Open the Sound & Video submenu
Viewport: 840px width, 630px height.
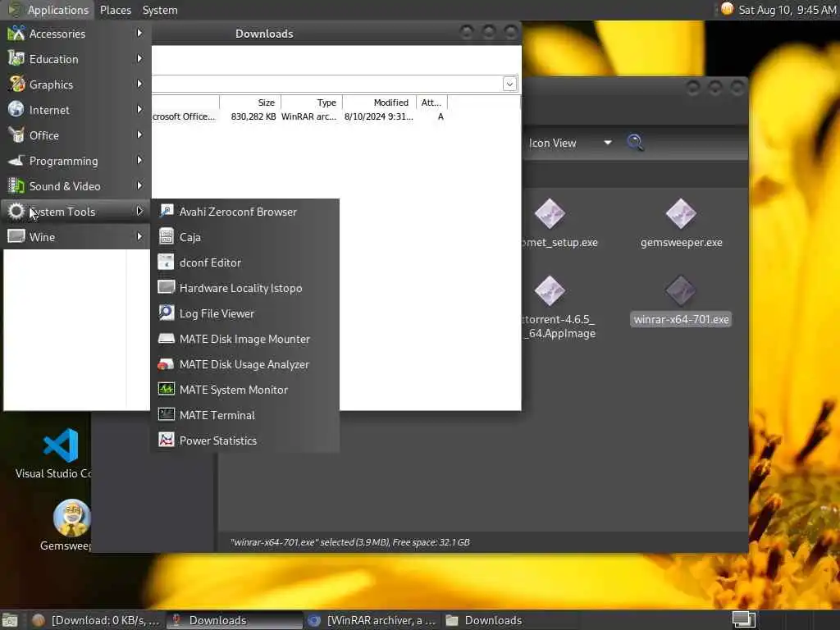pos(75,186)
